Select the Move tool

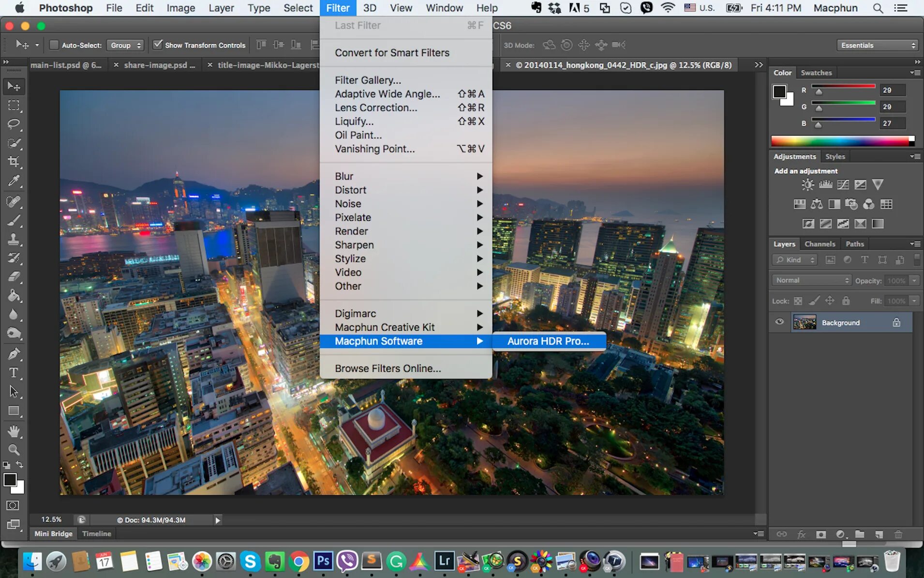[x=14, y=86]
